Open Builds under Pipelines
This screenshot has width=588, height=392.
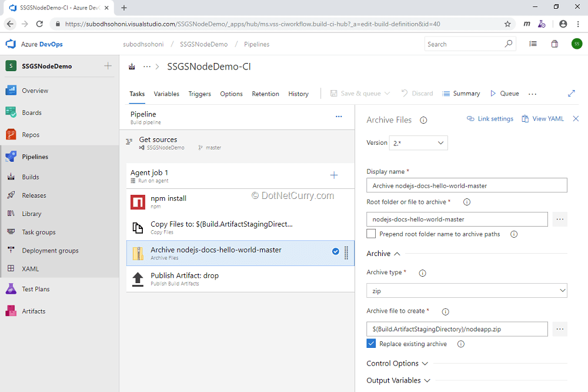[x=31, y=177]
